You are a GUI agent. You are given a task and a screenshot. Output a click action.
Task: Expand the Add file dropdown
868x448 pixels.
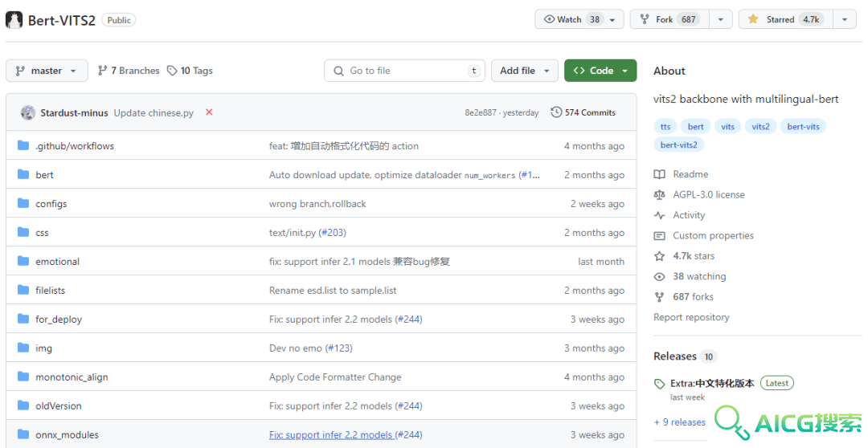(x=524, y=71)
